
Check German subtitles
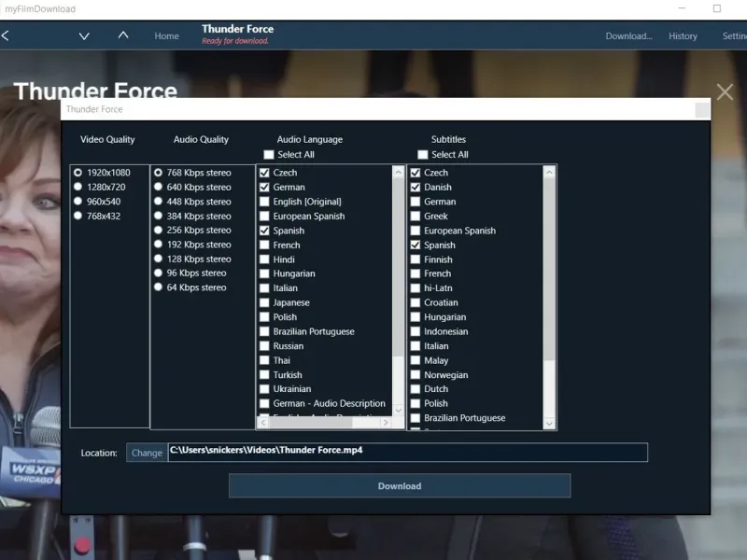(416, 202)
